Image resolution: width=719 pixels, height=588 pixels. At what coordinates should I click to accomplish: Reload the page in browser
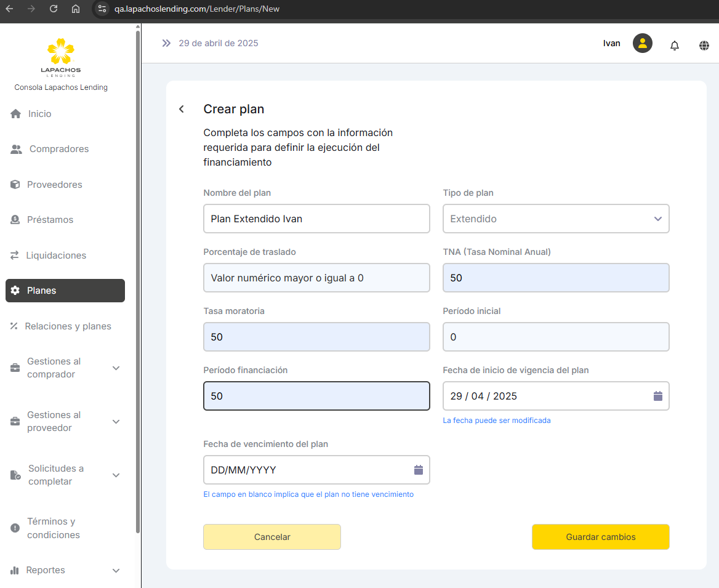[x=54, y=9]
